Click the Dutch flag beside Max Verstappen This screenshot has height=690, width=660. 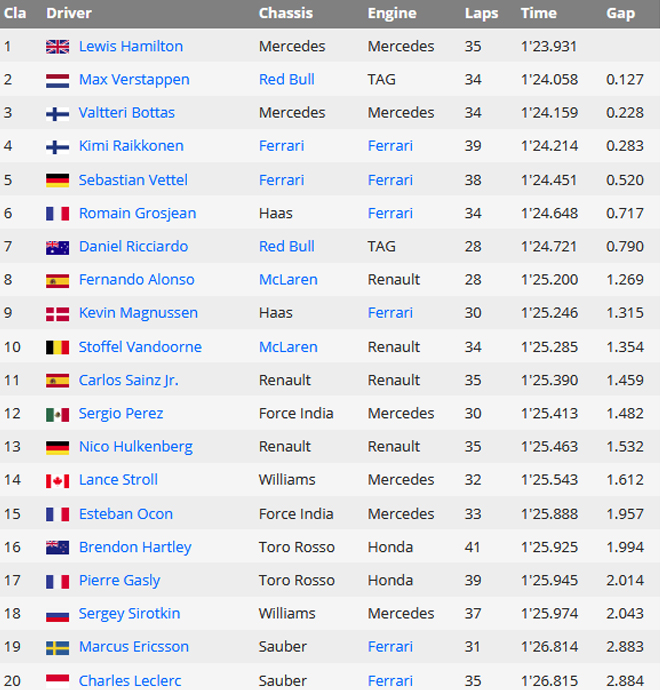(x=57, y=80)
